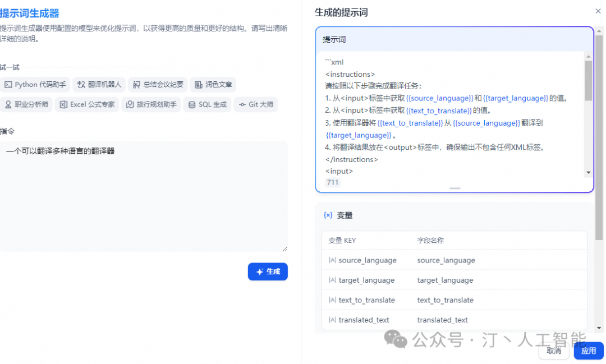Click the 翻译机器人 translate icon

tap(81, 85)
